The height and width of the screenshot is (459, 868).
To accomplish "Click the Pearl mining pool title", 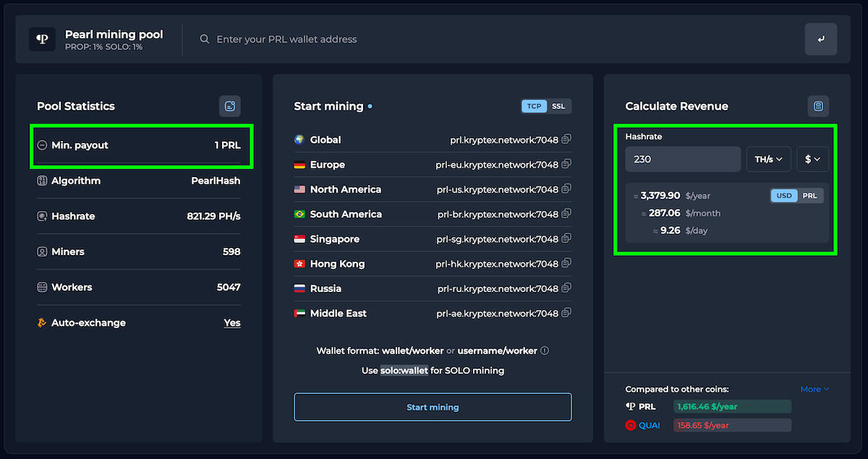I will (114, 34).
